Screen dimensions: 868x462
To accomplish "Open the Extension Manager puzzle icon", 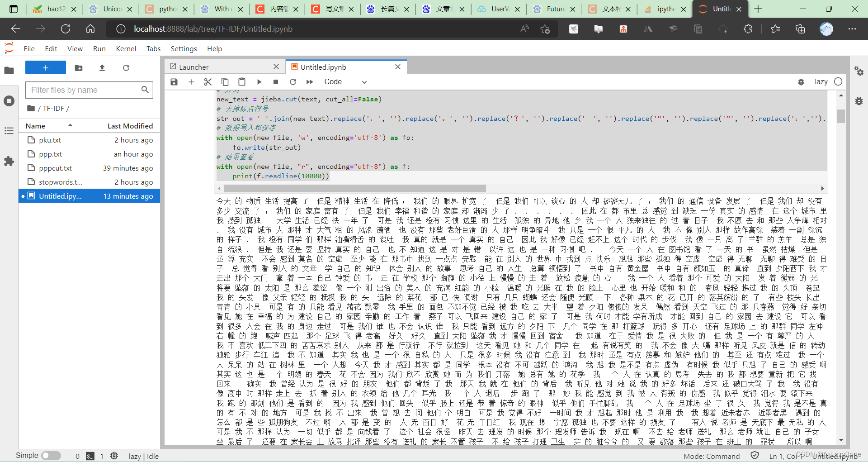I will 9,161.
